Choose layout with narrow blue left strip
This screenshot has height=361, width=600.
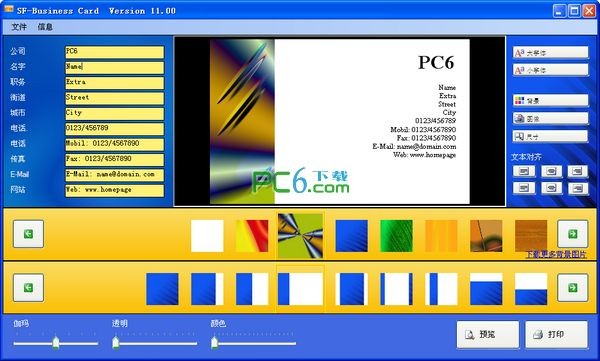point(300,289)
